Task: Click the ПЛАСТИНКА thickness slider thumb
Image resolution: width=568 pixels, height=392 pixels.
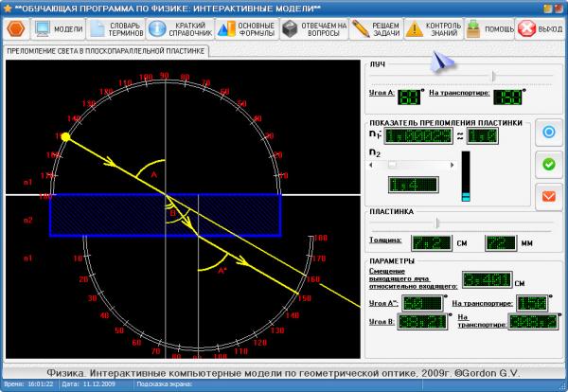Action: 437,223
